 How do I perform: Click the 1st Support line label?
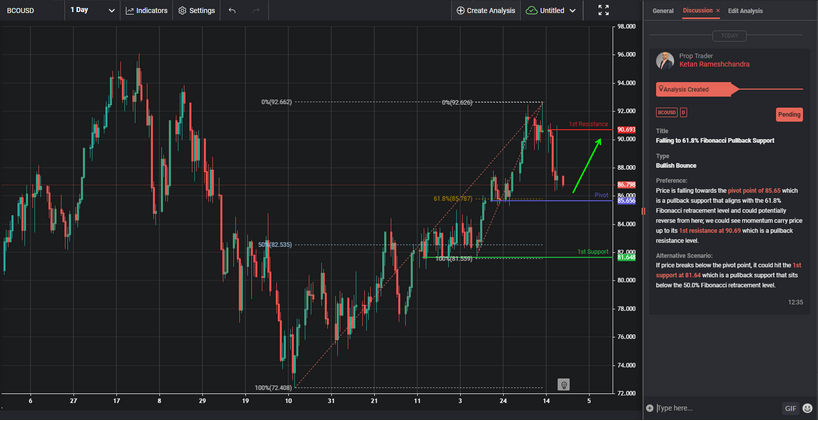pyautogui.click(x=593, y=252)
